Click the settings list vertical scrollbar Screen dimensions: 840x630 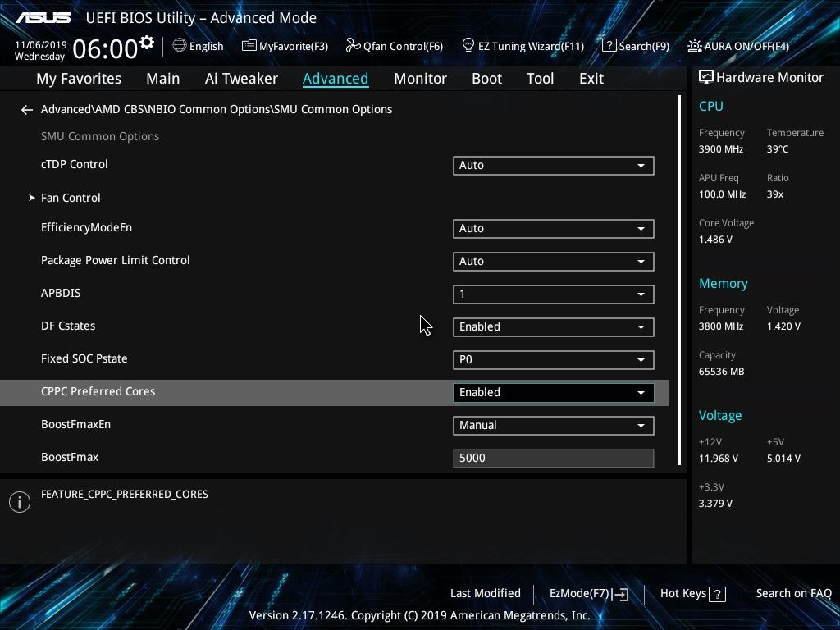pyautogui.click(x=680, y=281)
